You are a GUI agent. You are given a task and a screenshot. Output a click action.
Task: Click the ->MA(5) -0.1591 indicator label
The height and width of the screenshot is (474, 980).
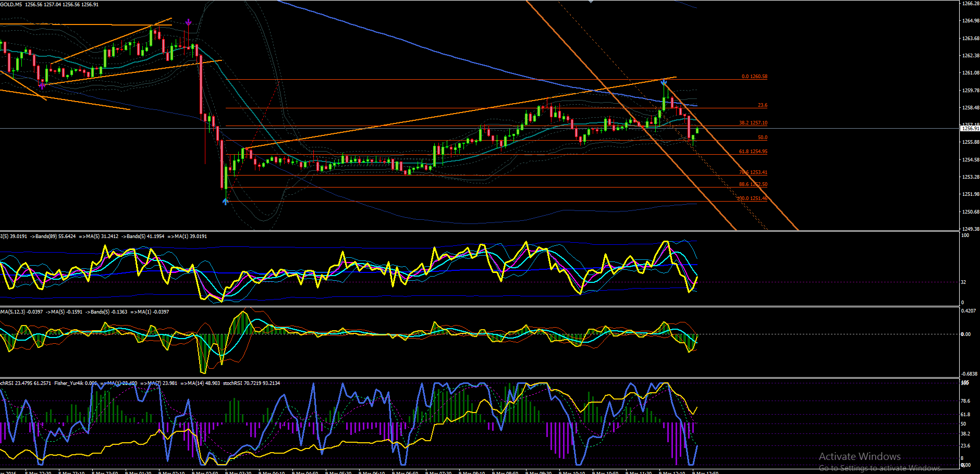coord(64,312)
